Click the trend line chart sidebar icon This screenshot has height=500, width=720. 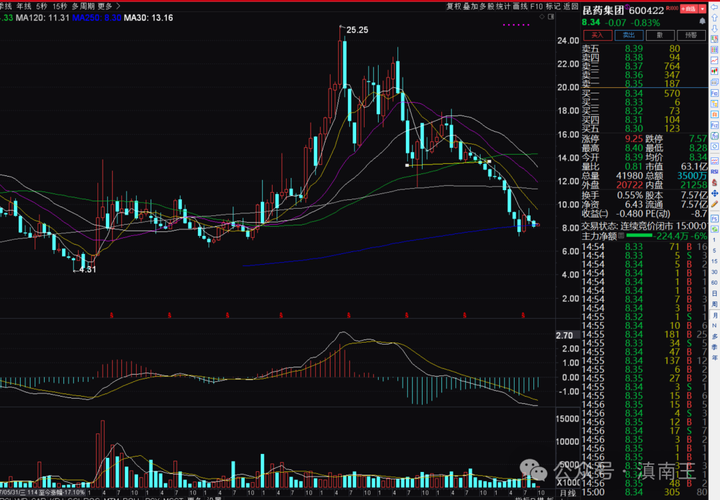(714, 60)
